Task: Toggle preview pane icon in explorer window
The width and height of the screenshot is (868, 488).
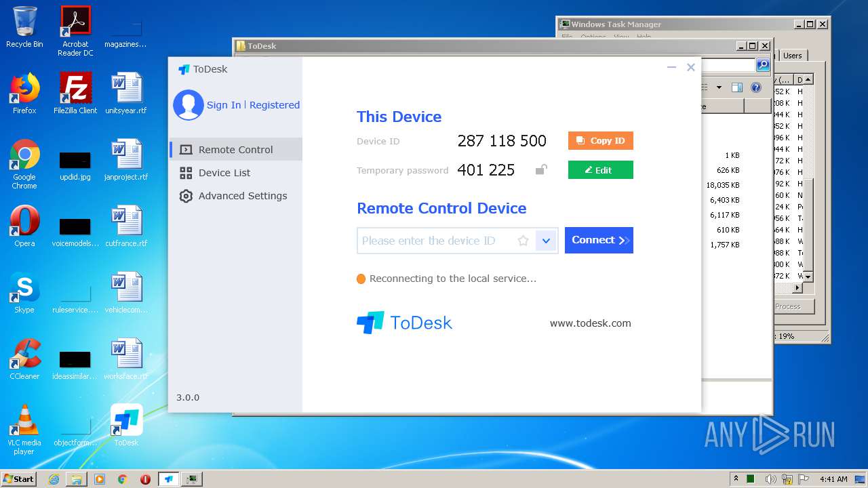Action: (x=737, y=87)
